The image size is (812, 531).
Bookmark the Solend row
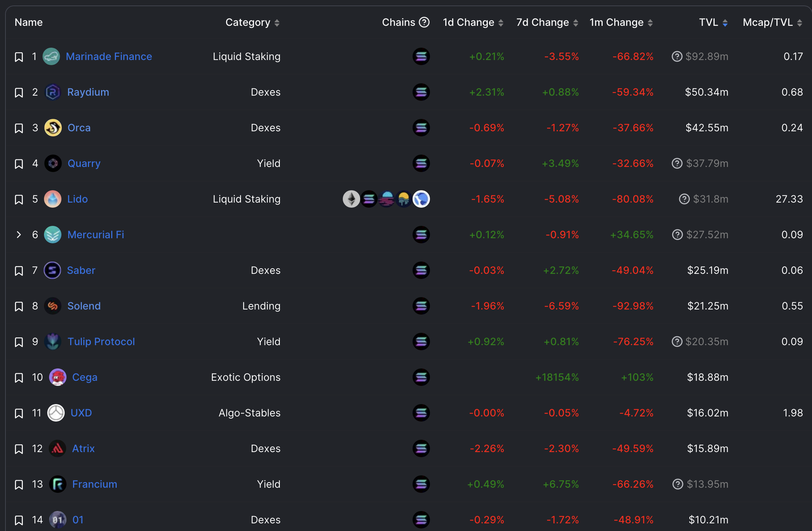(19, 306)
